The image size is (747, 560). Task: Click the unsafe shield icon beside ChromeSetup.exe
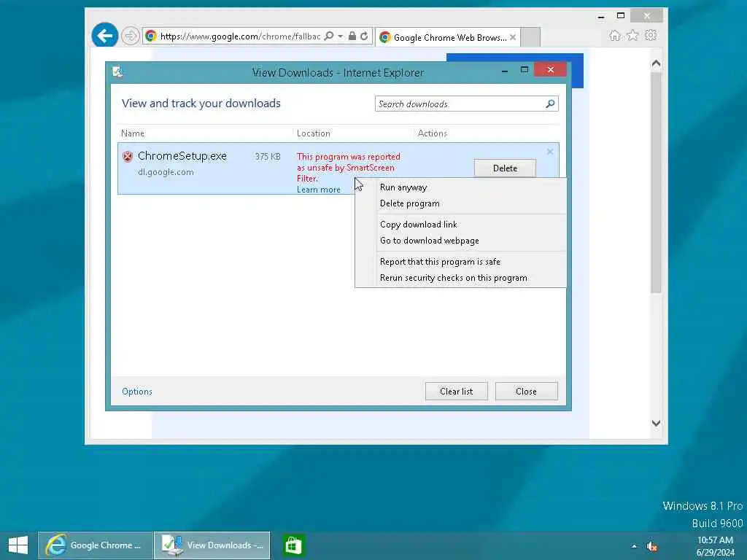(127, 157)
